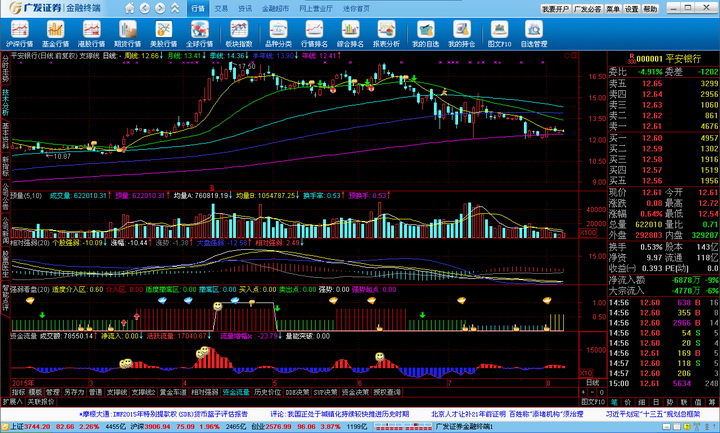720x433 pixels.
Task: Select the 资金流量 indicator template
Action: click(236, 392)
